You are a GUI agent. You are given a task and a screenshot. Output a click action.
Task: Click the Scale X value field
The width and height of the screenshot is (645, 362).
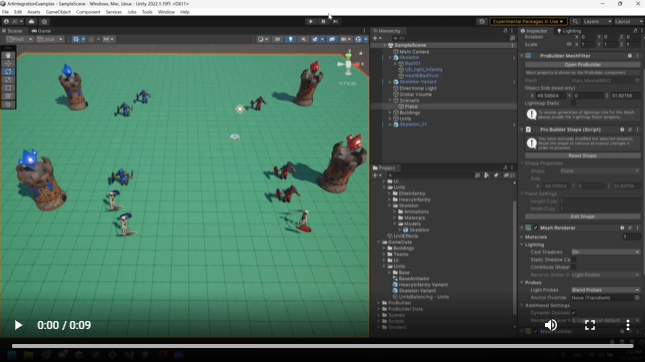(588, 44)
